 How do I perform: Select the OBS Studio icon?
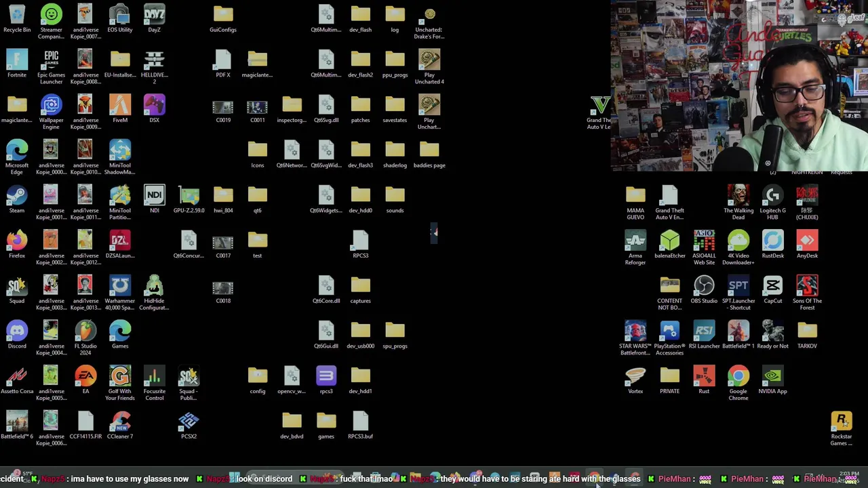tap(704, 290)
